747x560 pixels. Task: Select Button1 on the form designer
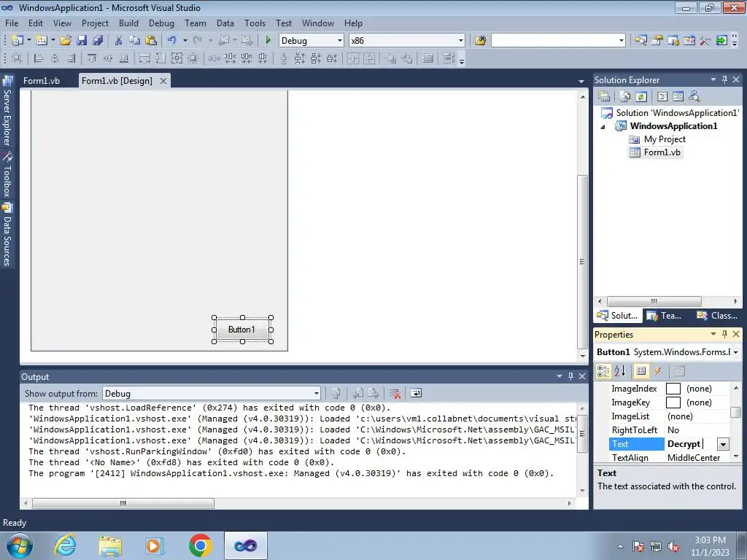242,330
